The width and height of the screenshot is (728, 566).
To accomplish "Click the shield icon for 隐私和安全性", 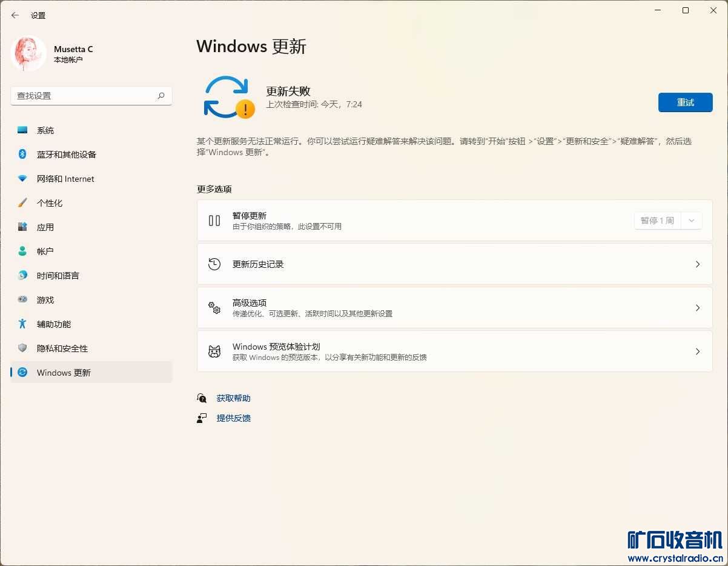I will (x=22, y=348).
